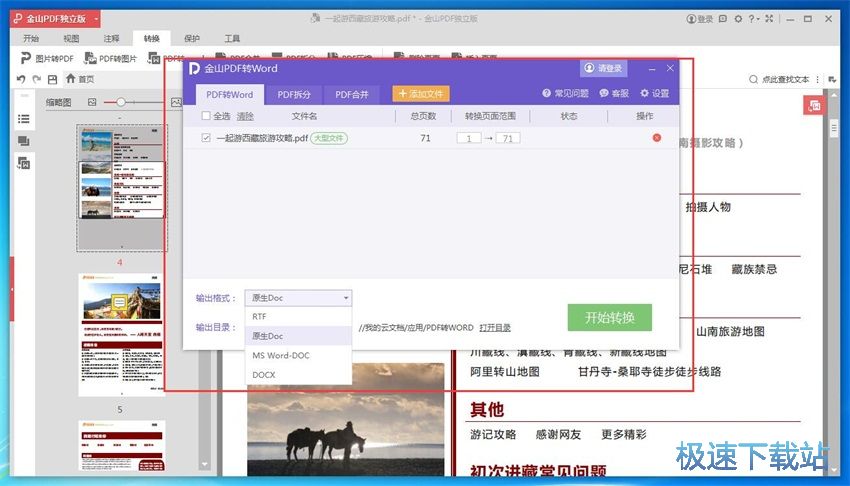Click the 开始转换 button
This screenshot has height=486, width=850.
coord(610,317)
